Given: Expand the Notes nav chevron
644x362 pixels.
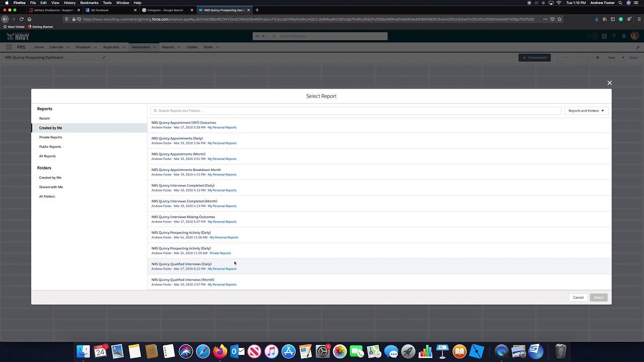Looking at the screenshot, I should 217,47.
